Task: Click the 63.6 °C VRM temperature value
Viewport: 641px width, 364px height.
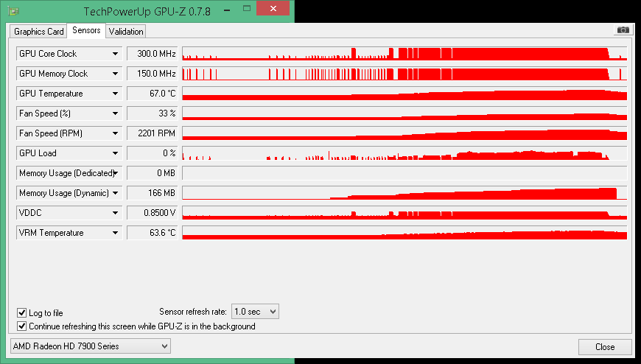Action: 153,233
